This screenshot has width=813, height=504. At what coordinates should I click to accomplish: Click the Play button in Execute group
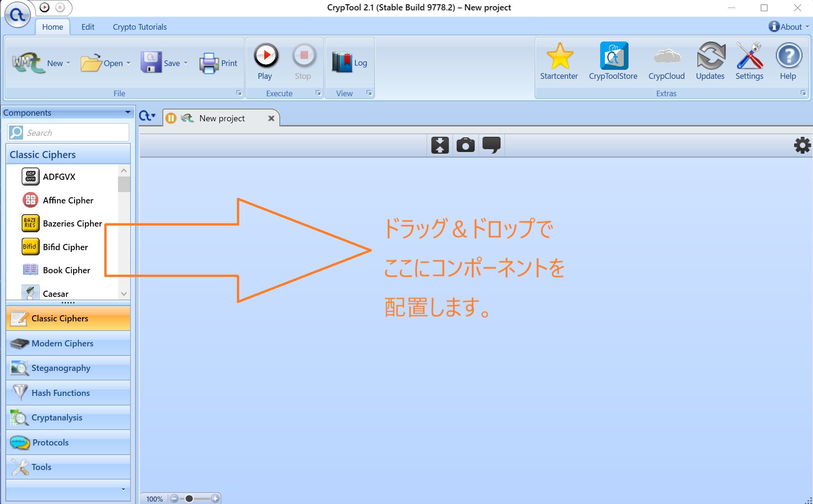[x=266, y=61]
